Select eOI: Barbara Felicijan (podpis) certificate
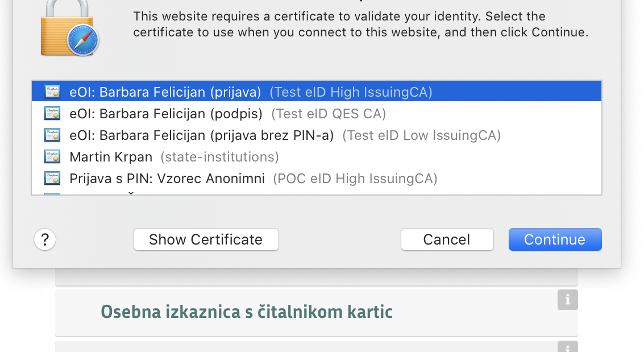644x352 pixels. [x=317, y=113]
